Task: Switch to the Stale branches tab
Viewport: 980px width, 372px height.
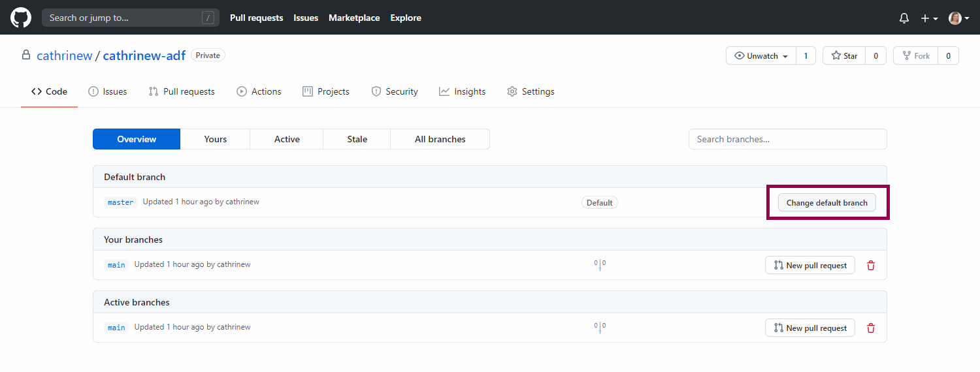Action: coord(357,139)
